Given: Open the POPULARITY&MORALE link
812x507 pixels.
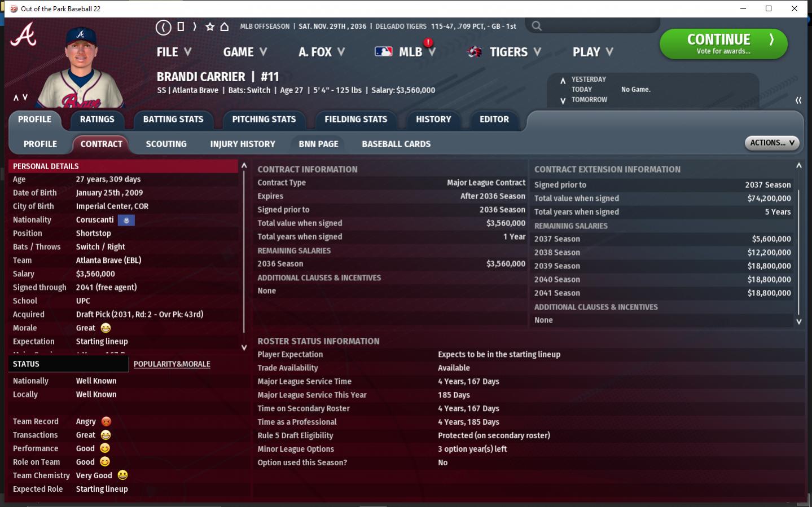Looking at the screenshot, I should point(172,364).
